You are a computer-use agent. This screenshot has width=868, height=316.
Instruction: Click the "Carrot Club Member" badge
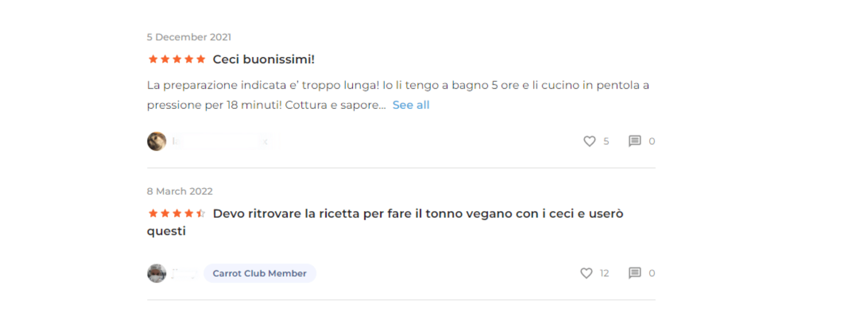tap(260, 273)
